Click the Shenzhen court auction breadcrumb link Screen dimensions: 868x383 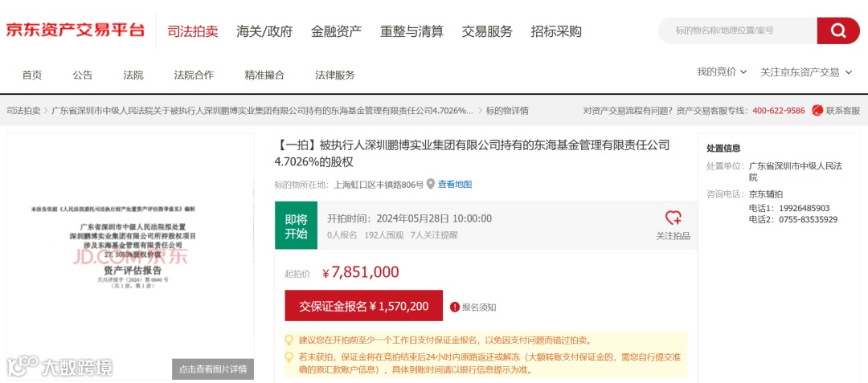click(262, 111)
